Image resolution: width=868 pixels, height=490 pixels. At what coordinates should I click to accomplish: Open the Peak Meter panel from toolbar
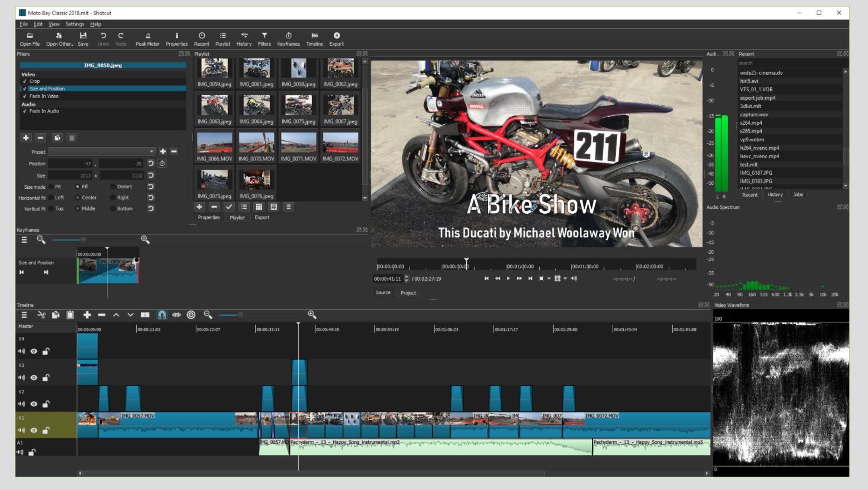click(147, 39)
